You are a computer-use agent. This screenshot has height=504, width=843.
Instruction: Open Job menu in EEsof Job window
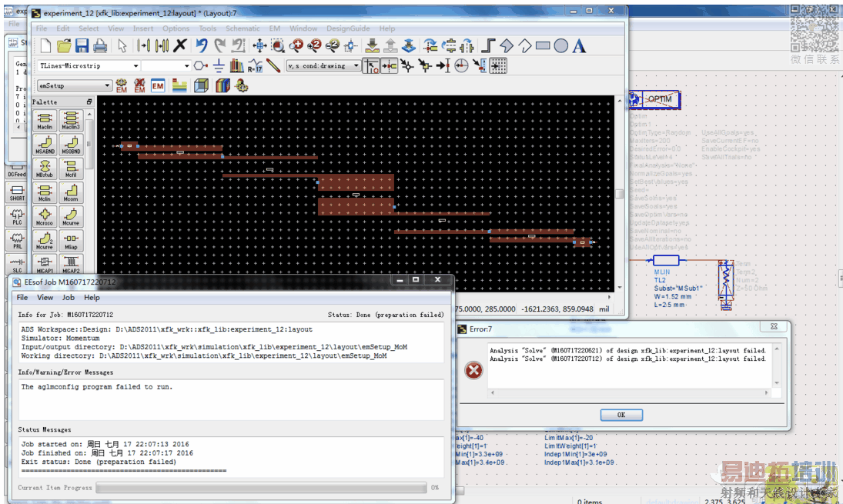click(69, 298)
